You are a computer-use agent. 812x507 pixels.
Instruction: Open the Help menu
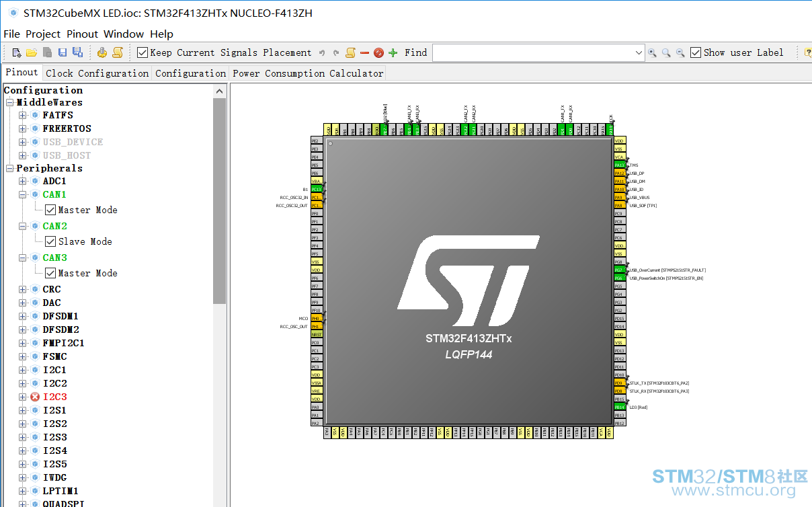161,34
